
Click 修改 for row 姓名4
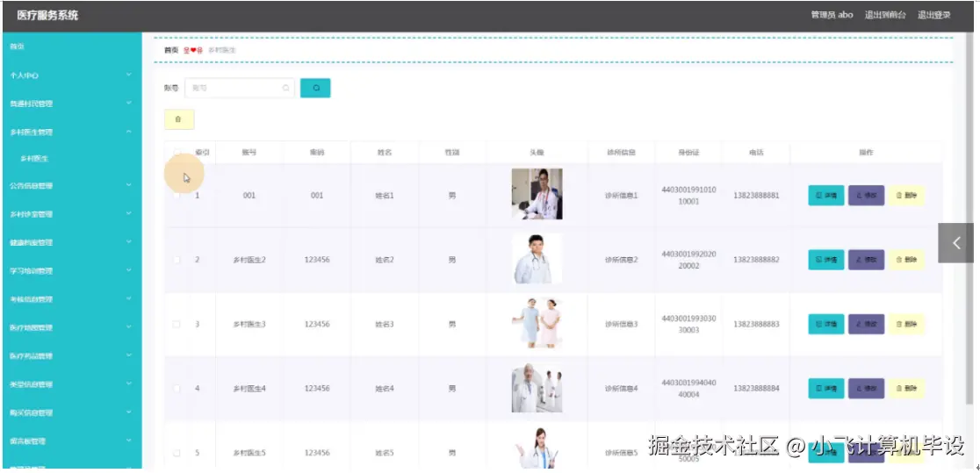pos(866,389)
